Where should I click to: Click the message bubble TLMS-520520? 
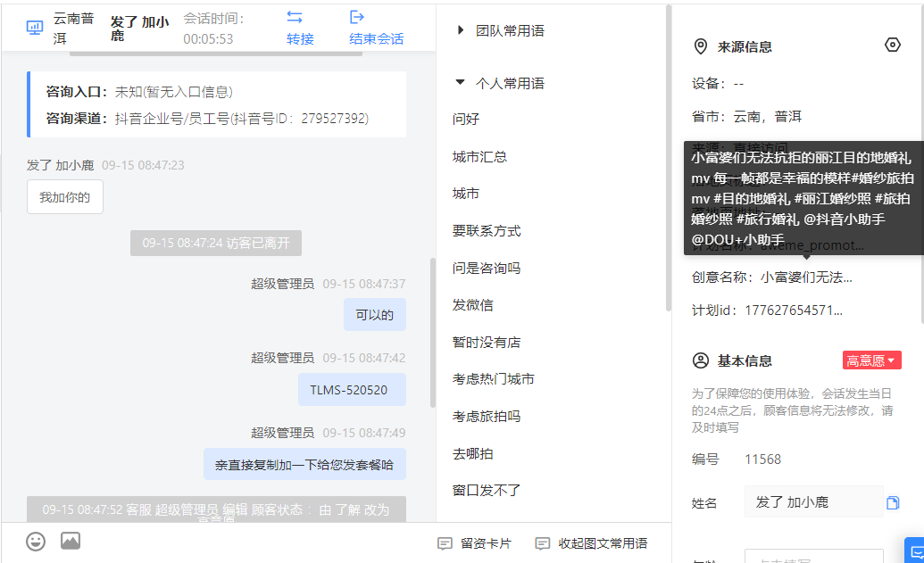[x=352, y=390]
